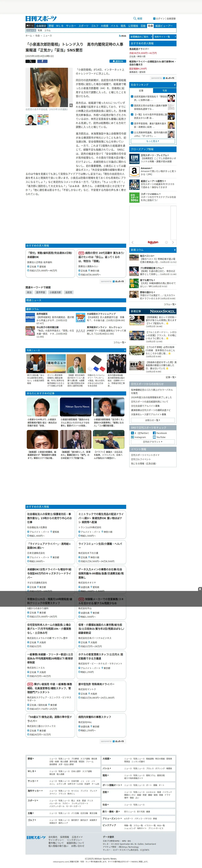202x868 pixels.
Task: Open the 会員登録 link
Action: pyautogui.click(x=171, y=19)
